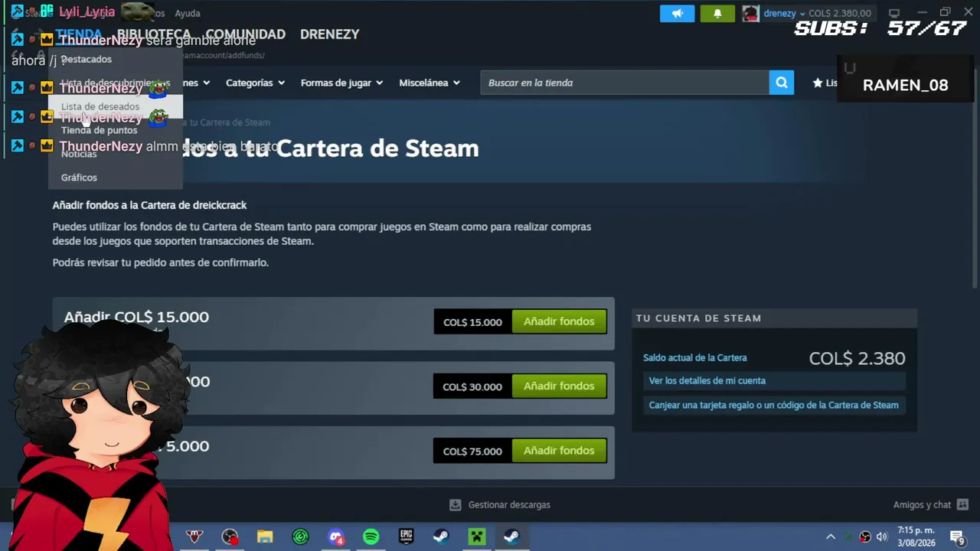Add COL$ 30.000 with Añadir fondos
The width and height of the screenshot is (980, 551).
point(559,386)
